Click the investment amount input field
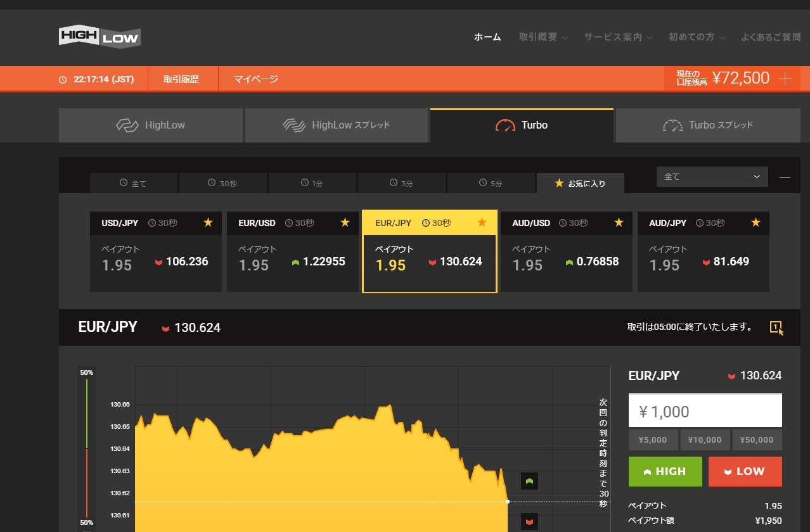 tap(705, 411)
